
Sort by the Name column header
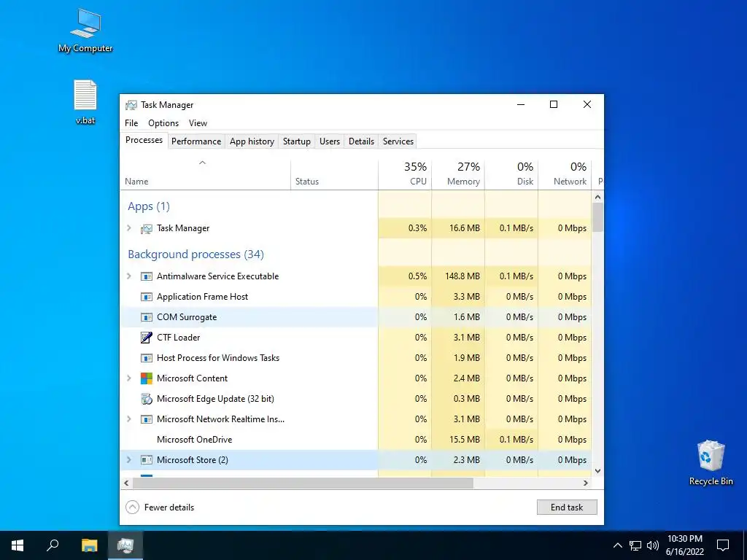click(205, 175)
